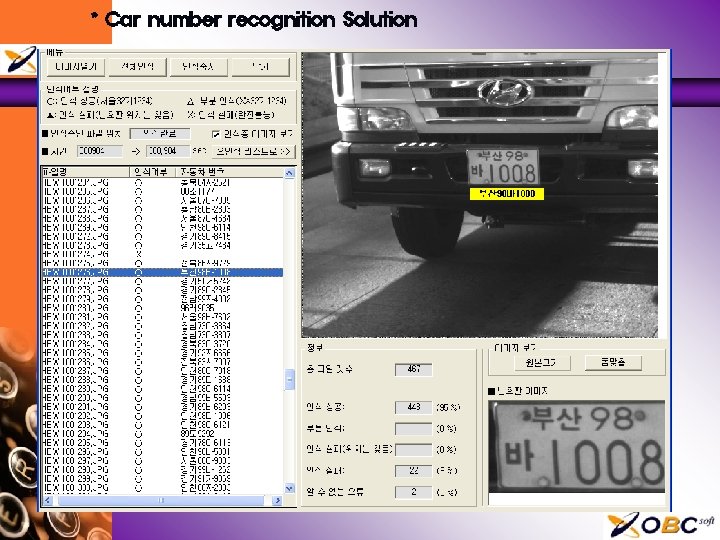Click the cropped license plate thumbnail 부산 98
This screenshot has width=720, height=540.
tap(577, 446)
